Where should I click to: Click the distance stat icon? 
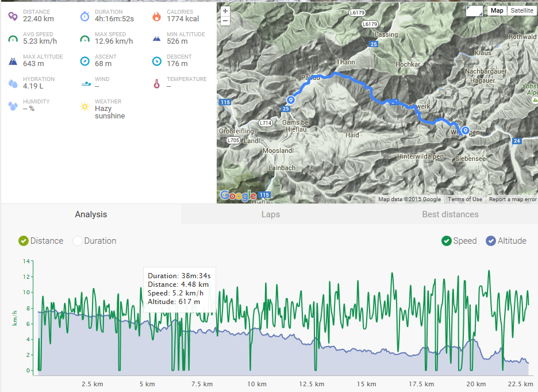tap(13, 16)
